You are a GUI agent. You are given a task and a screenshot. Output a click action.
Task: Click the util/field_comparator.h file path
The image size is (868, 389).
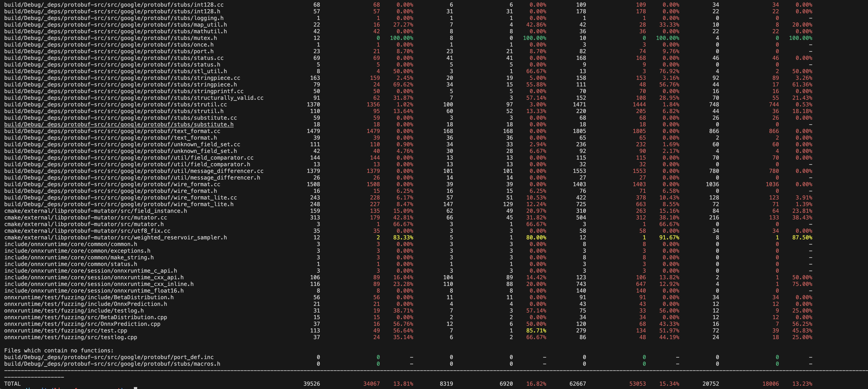[127, 164]
